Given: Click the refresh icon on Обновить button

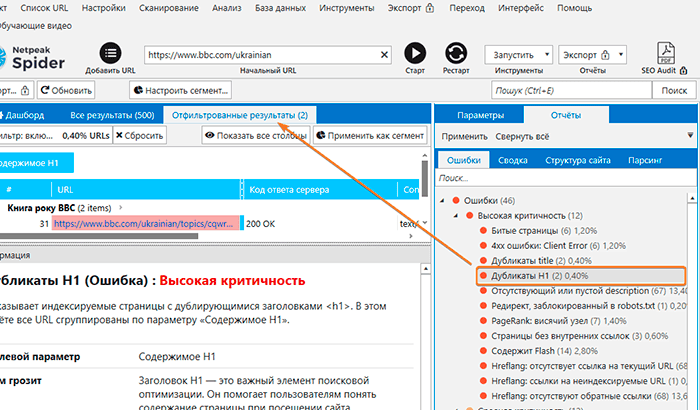Looking at the screenshot, I should pyautogui.click(x=45, y=90).
